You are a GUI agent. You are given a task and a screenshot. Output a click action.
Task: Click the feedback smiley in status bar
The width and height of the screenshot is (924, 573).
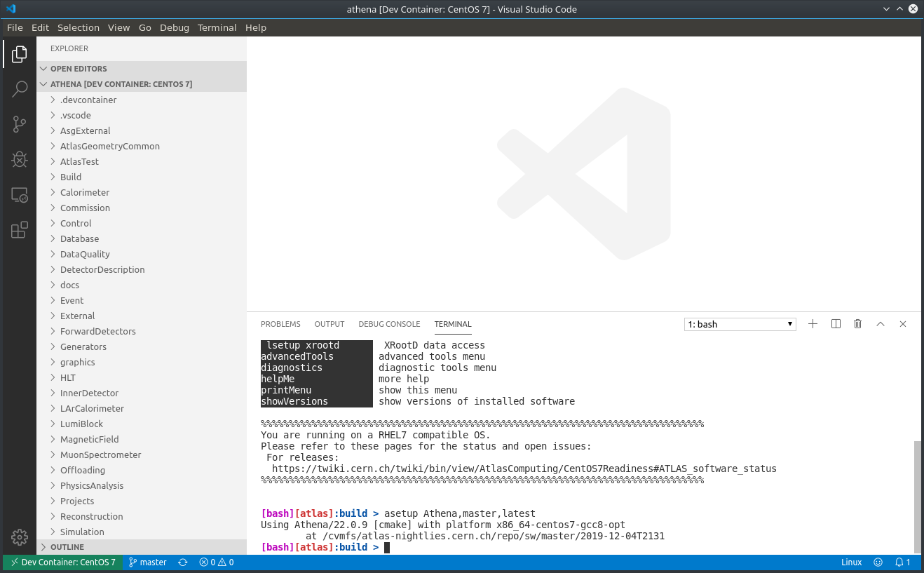pyautogui.click(x=878, y=562)
